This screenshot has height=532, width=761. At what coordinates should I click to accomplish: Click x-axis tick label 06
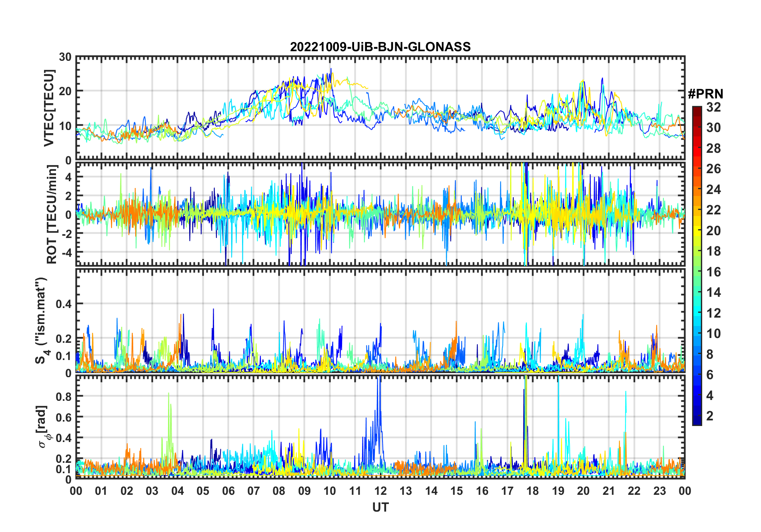pyautogui.click(x=228, y=491)
